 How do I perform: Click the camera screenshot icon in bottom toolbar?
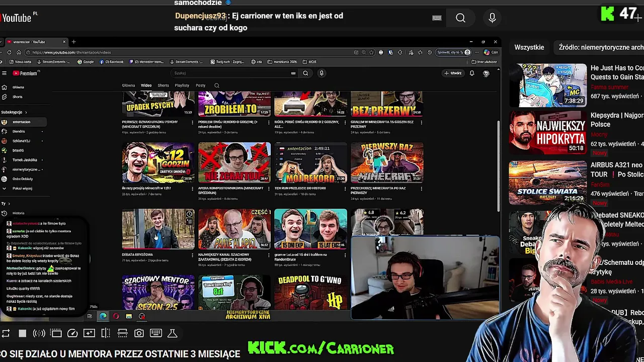pos(139,333)
